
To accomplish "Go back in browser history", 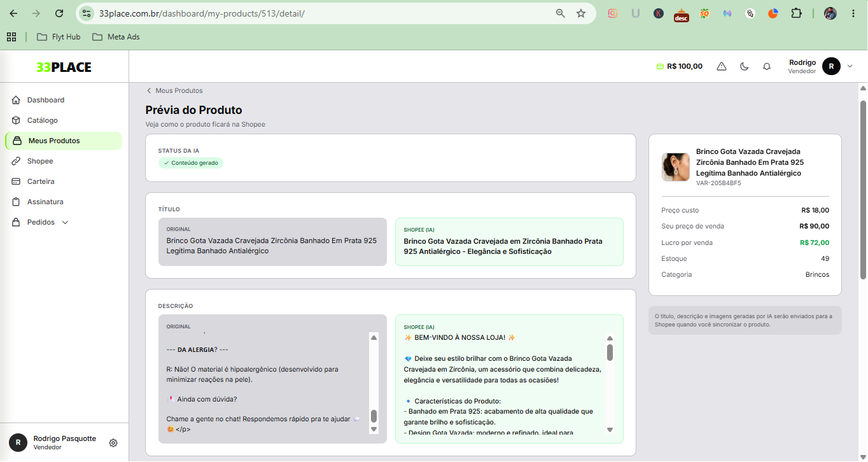I will pyautogui.click(x=13, y=13).
